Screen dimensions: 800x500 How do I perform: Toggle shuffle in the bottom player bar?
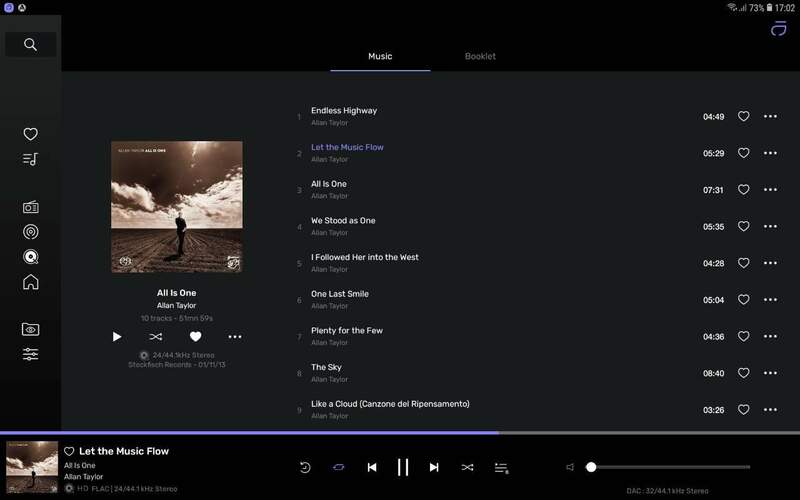click(467, 467)
